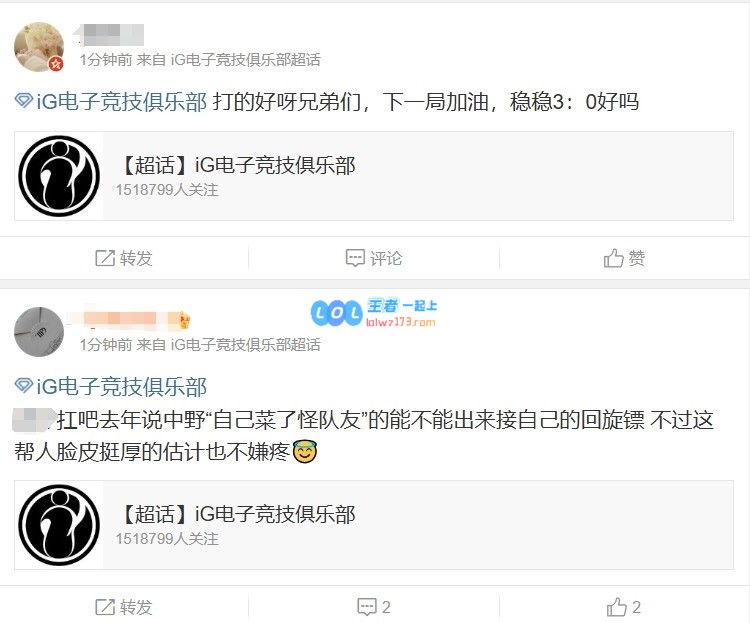Open the first 【超话】iG电子竞技俱乐部 card
Screen dimensions: 750x623
pyautogui.click(x=374, y=176)
